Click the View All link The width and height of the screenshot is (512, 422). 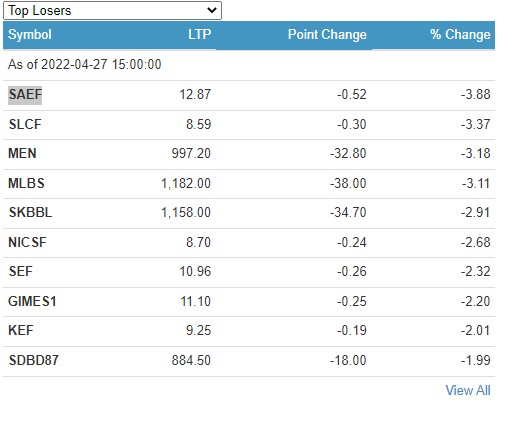tap(468, 390)
